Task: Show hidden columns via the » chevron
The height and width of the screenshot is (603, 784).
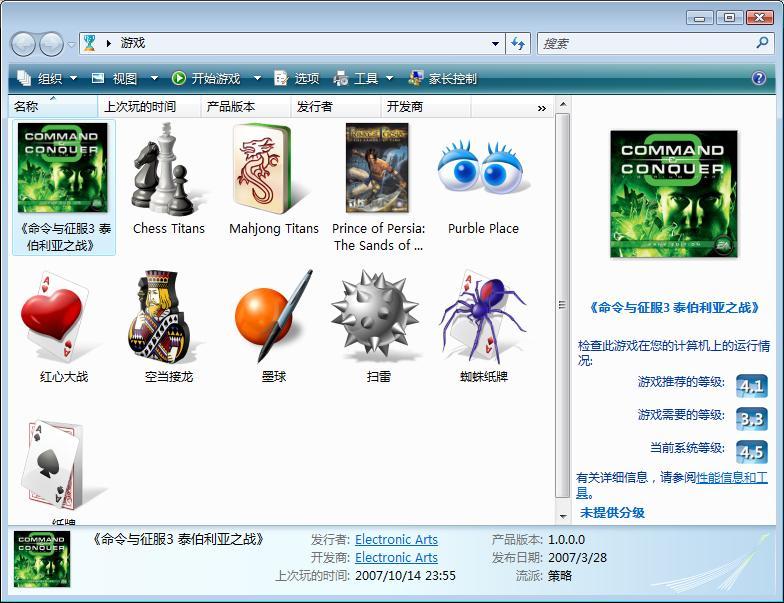Action: (541, 107)
